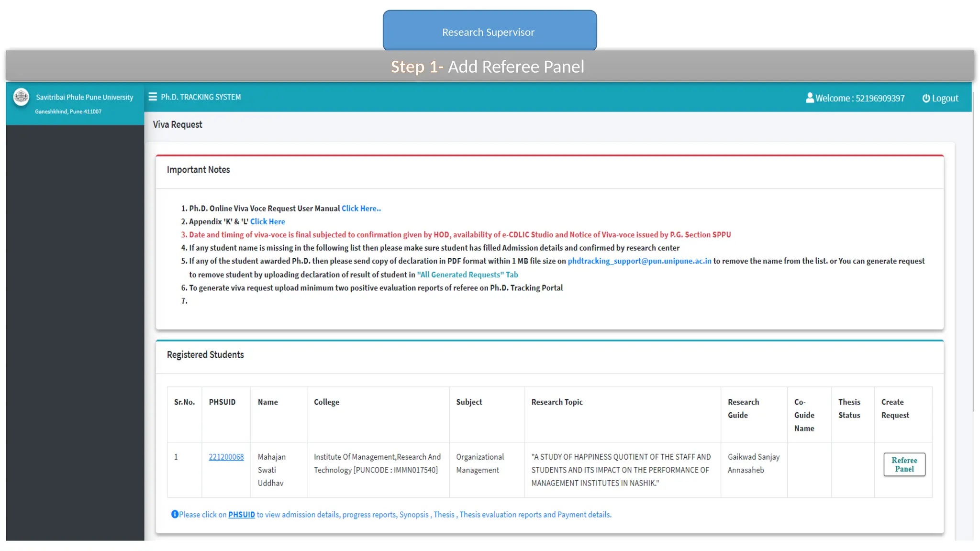Open Appendix K & L Click Here link

pos(267,221)
